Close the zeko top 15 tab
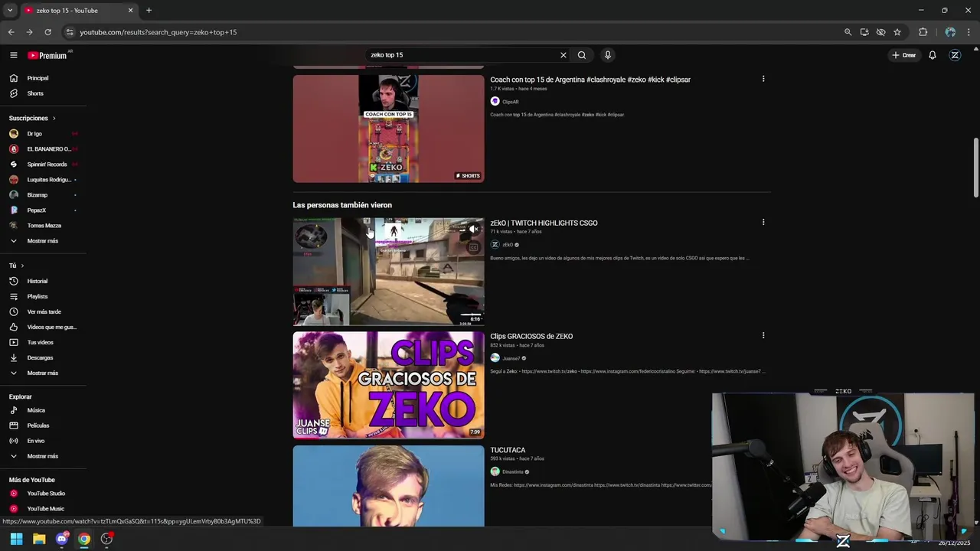Screen dimensions: 980x551 (x=130, y=11)
